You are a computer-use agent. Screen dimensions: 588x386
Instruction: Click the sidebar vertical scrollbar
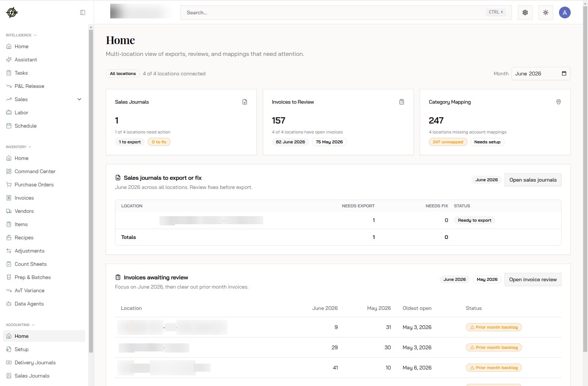[91, 191]
